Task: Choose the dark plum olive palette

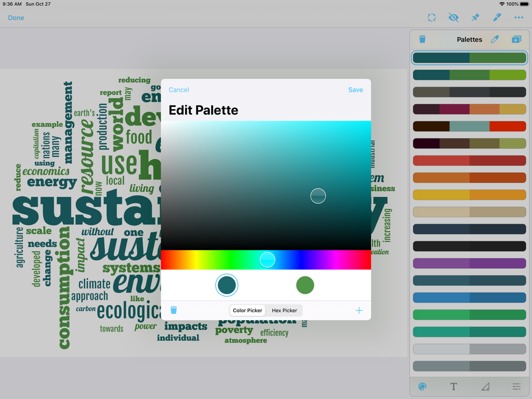Action: pos(470,143)
